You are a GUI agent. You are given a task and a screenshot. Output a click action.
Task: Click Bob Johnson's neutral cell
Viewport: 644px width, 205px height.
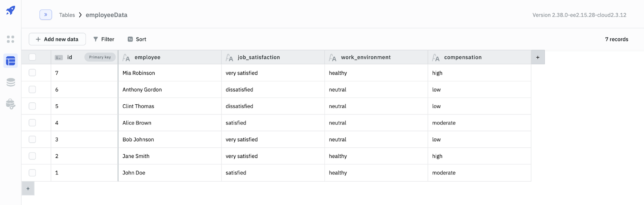(376, 139)
